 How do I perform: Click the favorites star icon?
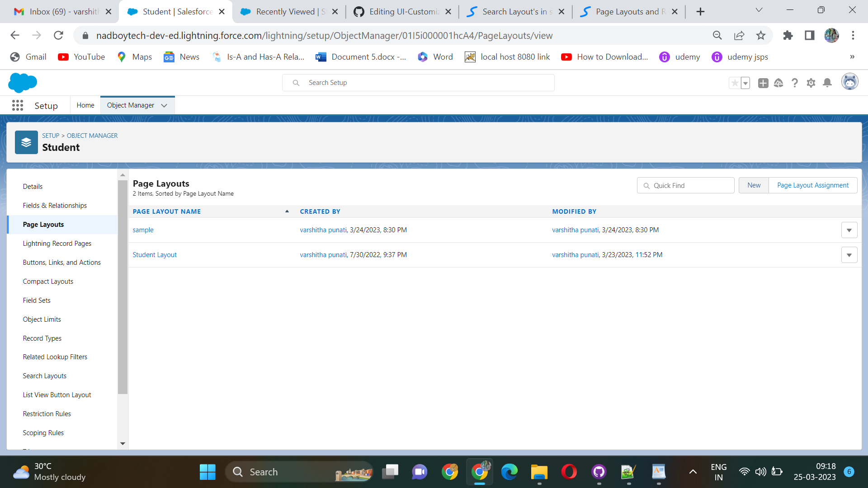click(735, 83)
